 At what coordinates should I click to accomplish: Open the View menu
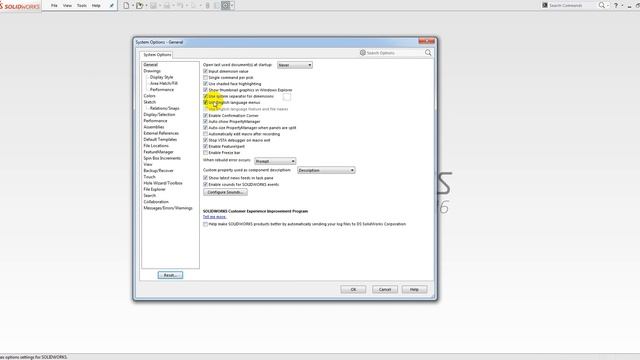click(67, 6)
